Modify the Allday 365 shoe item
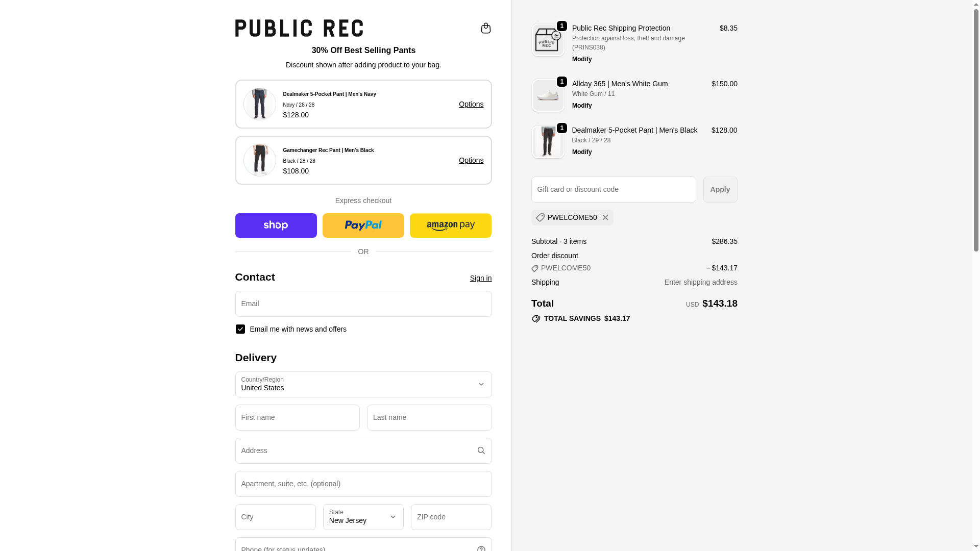Screen dimensions: 980x551 [x=582, y=106]
